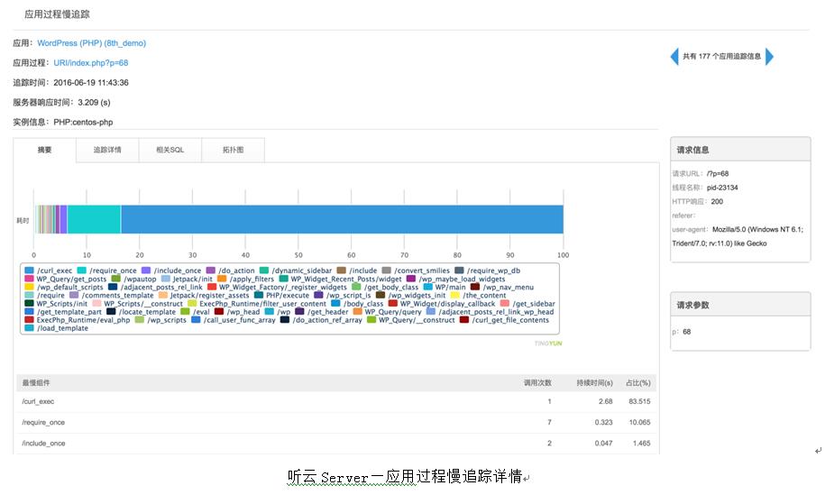The height and width of the screenshot is (504, 825).
Task: Click the instance info PHP:centos-php
Action: pos(83,122)
